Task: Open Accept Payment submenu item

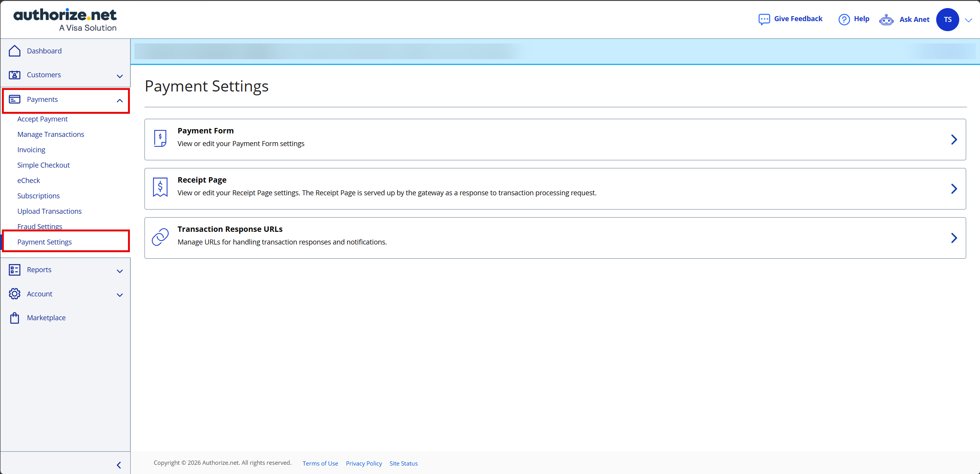Action: click(x=42, y=119)
